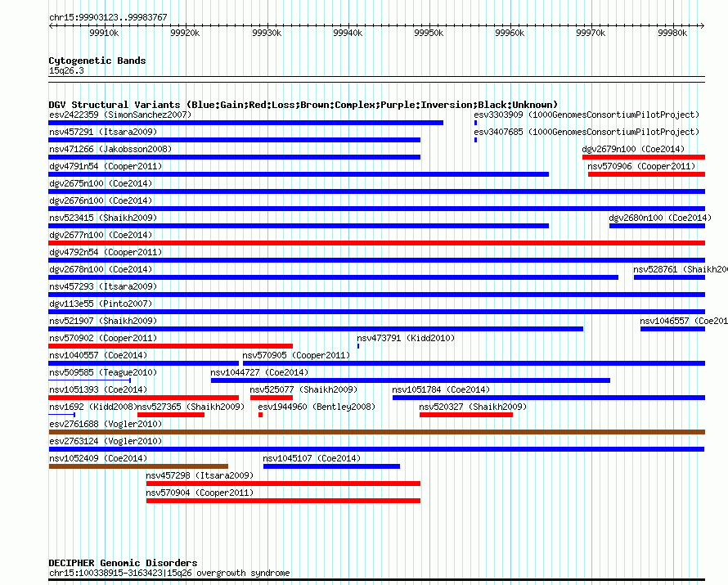Open the nsv471266 (Jakobsson2008) variant
The width and height of the screenshot is (728, 585).
(110, 149)
